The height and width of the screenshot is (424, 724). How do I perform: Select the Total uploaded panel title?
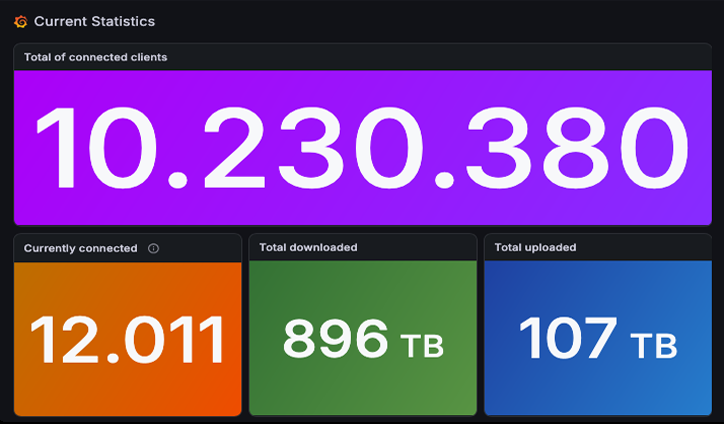coord(536,248)
